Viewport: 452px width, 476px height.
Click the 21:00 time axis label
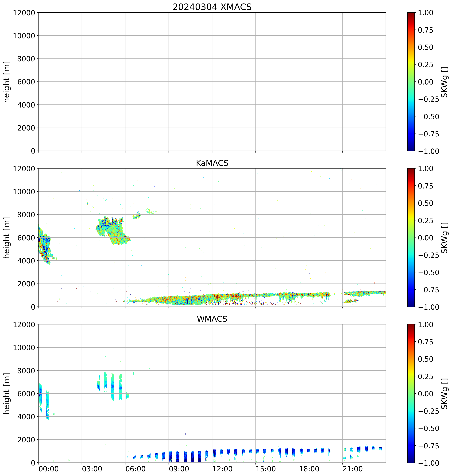[353, 469]
